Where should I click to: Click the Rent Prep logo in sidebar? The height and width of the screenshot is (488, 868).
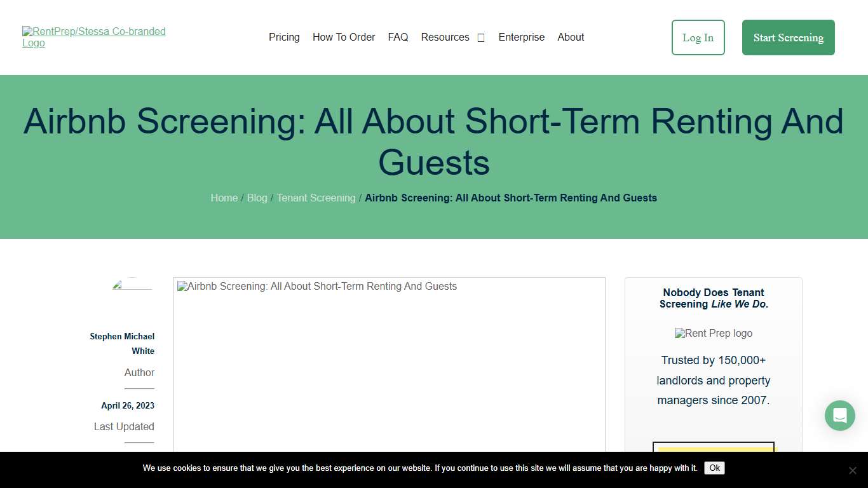coord(713,333)
